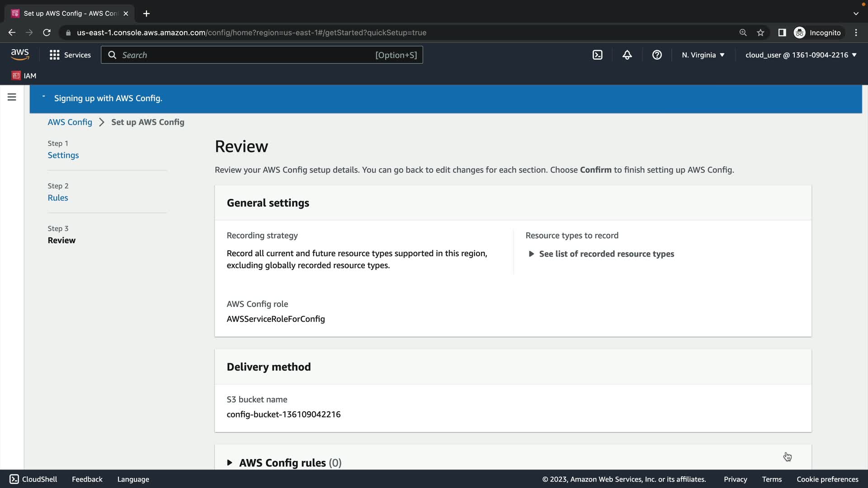The width and height of the screenshot is (868, 488).
Task: Go to Step 1 Settings
Action: pos(63,155)
